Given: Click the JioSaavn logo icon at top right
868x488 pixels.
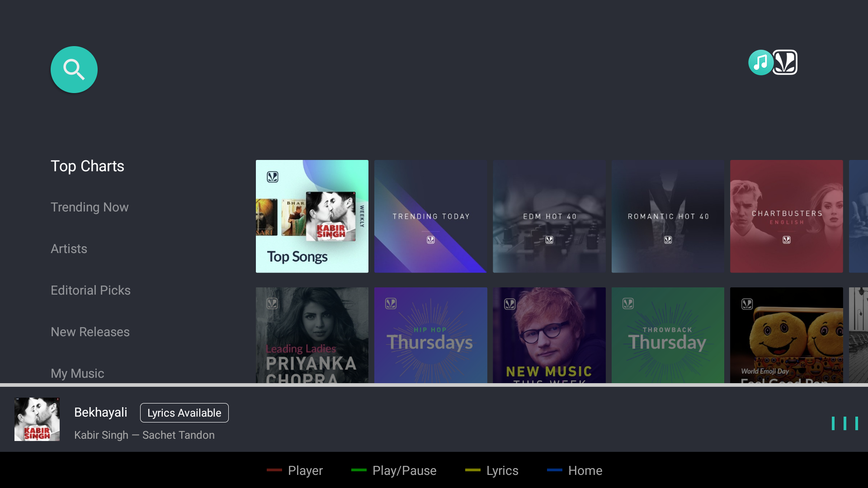Looking at the screenshot, I should tap(785, 62).
